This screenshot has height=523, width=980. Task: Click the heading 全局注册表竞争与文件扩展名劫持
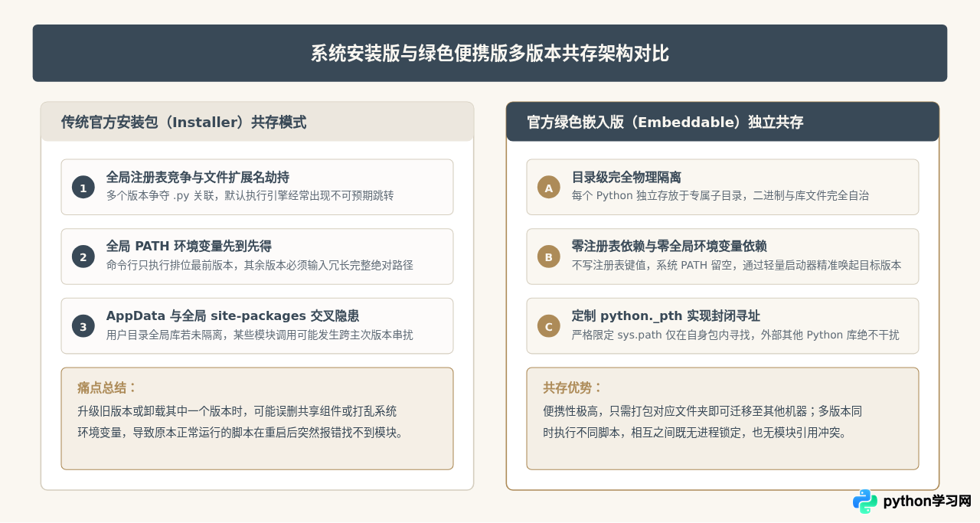tap(198, 177)
